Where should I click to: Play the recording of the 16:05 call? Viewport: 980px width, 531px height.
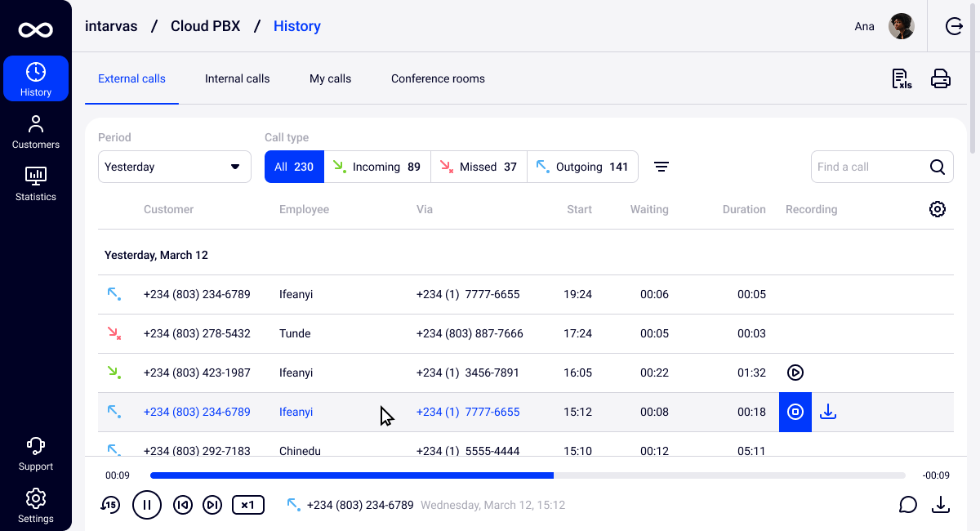pos(795,373)
